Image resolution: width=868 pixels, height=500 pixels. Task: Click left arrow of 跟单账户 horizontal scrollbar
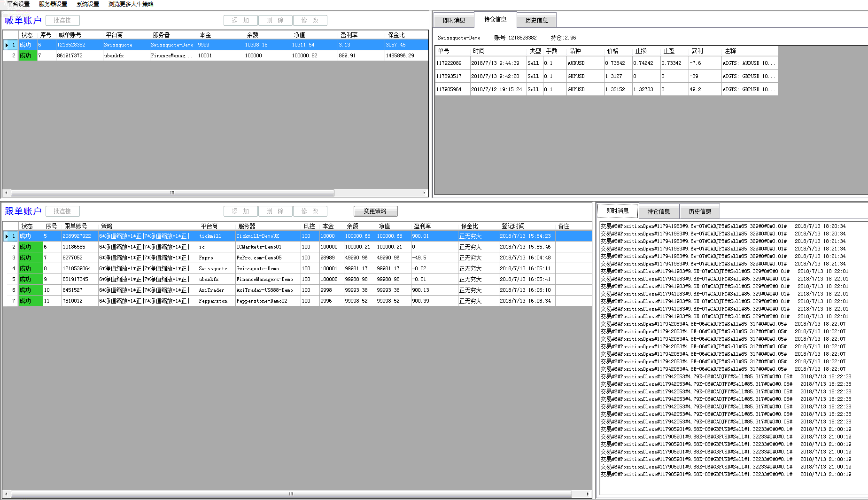[6, 494]
